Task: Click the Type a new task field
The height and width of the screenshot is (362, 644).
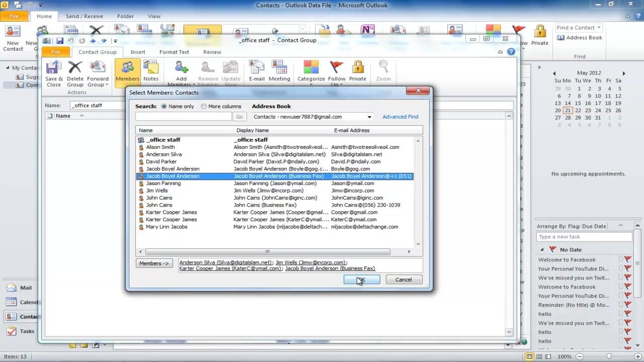Action: click(584, 237)
